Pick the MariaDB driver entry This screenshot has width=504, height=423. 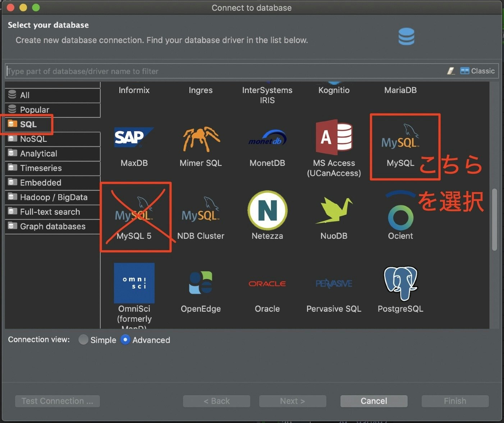point(400,90)
